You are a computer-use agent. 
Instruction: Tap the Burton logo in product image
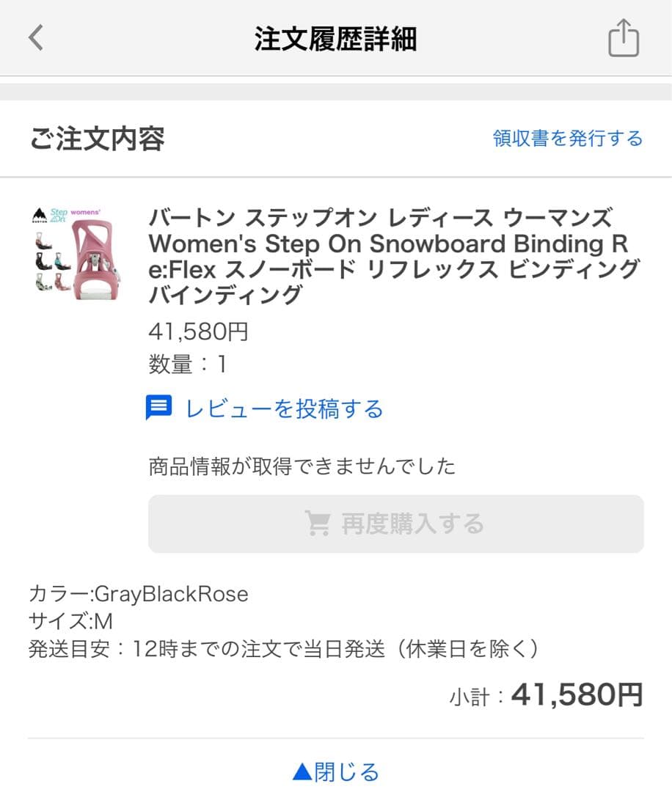40,215
